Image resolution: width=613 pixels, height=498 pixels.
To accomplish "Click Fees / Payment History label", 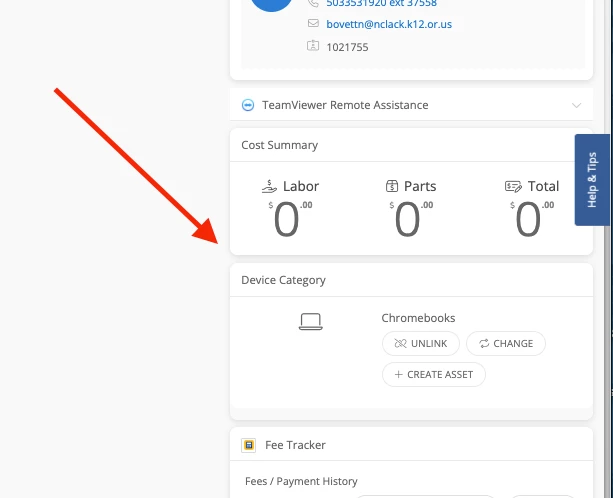I will tap(301, 481).
